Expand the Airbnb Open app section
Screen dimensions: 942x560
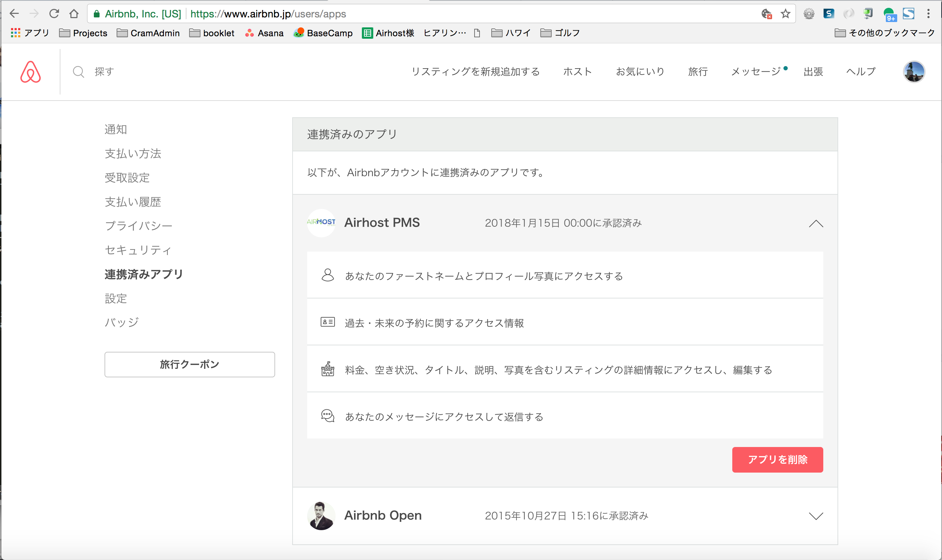(815, 516)
